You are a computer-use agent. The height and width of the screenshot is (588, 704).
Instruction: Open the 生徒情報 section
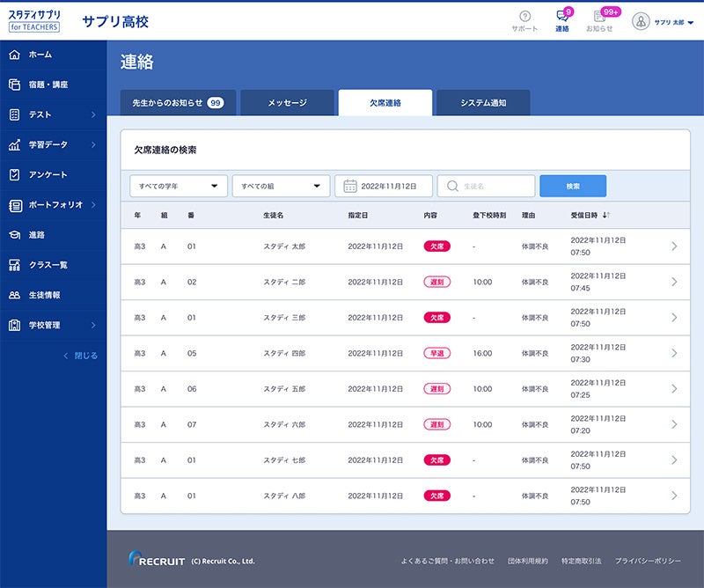[48, 294]
